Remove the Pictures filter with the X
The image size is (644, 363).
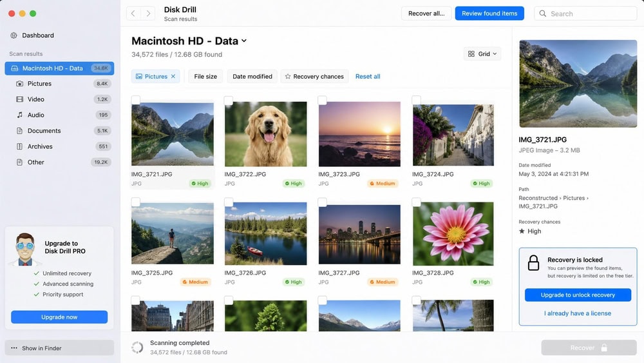[173, 77]
